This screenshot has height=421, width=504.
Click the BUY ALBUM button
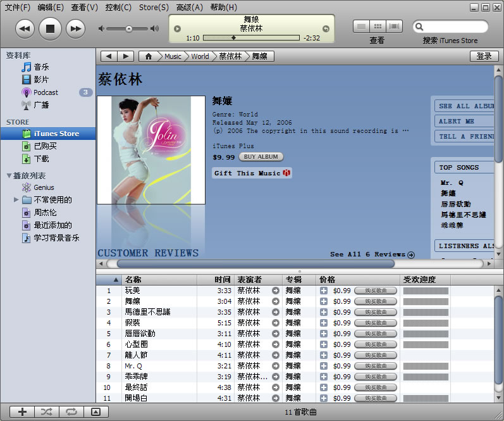pyautogui.click(x=261, y=157)
